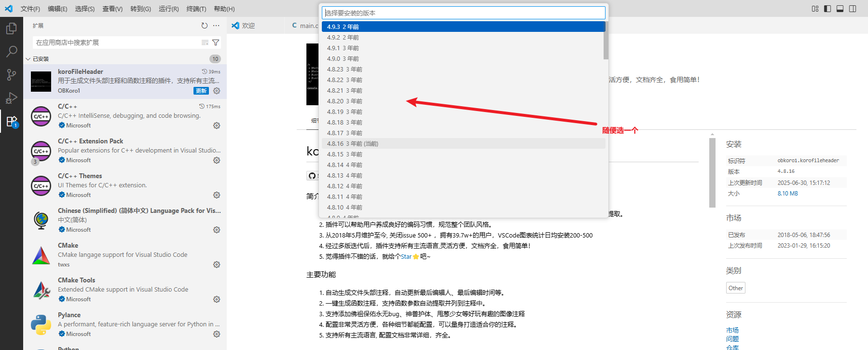Open 运行(R) menu
Viewport: 868px width, 350px height.
168,9
